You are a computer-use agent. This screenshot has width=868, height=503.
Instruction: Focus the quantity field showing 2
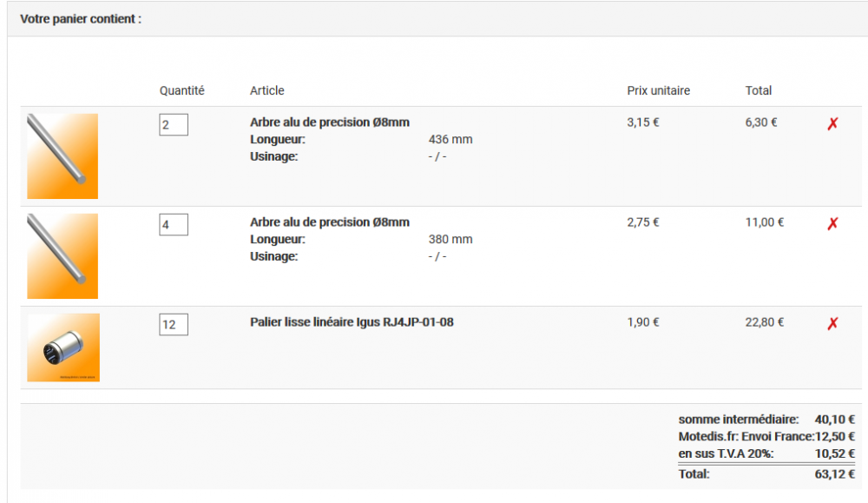tap(174, 125)
